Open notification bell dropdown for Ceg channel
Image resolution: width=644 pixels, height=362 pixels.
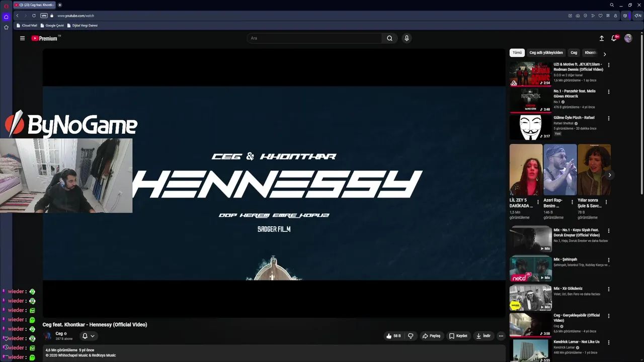[x=88, y=336]
